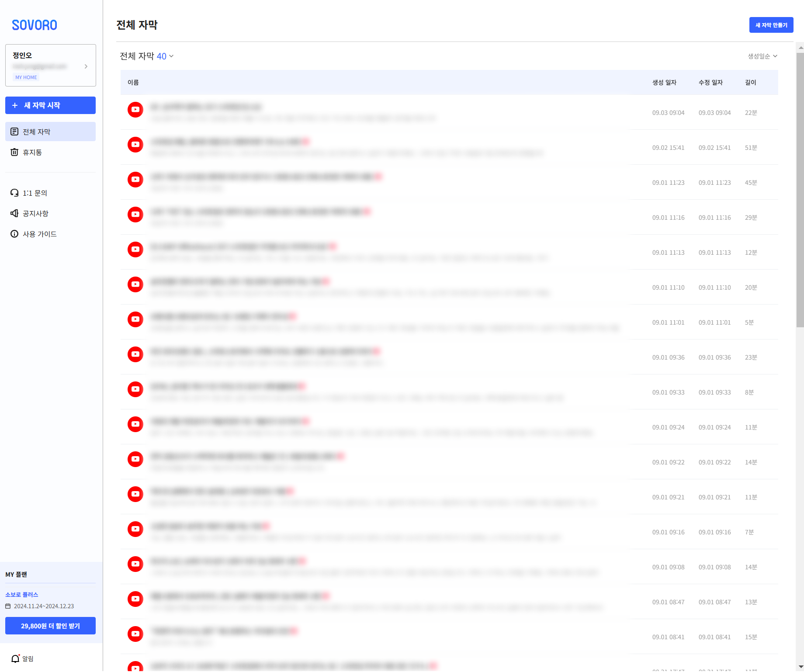The height and width of the screenshot is (672, 804).
Task: Click the scrollbar up arrow
Action: pos(800,48)
